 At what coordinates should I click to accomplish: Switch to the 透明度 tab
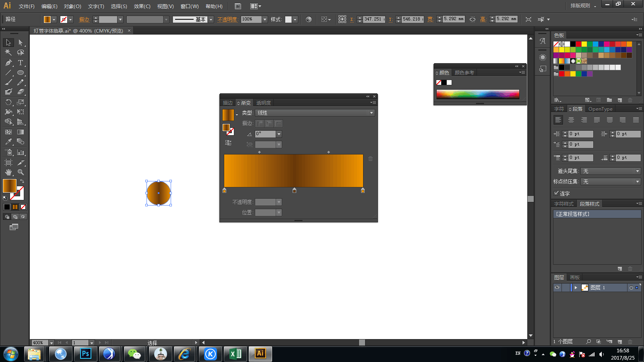[x=263, y=103]
